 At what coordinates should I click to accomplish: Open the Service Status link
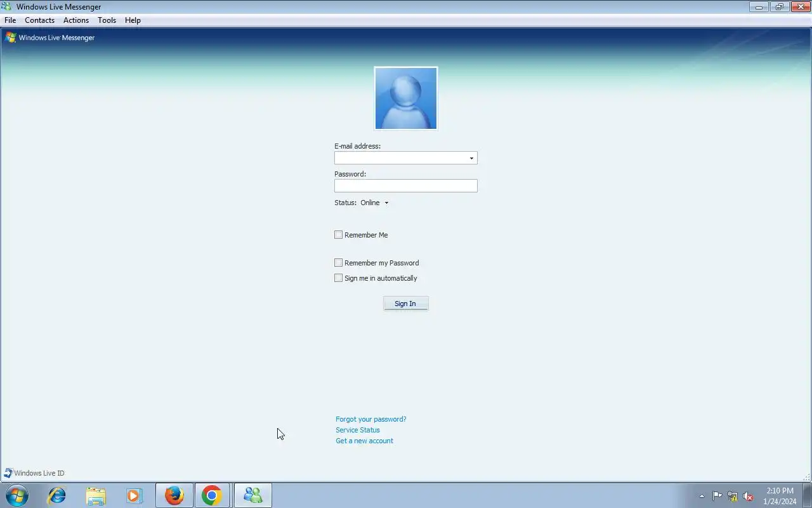tap(358, 430)
